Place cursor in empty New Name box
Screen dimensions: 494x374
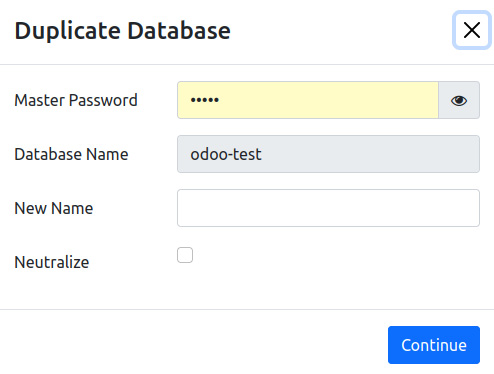(x=328, y=208)
